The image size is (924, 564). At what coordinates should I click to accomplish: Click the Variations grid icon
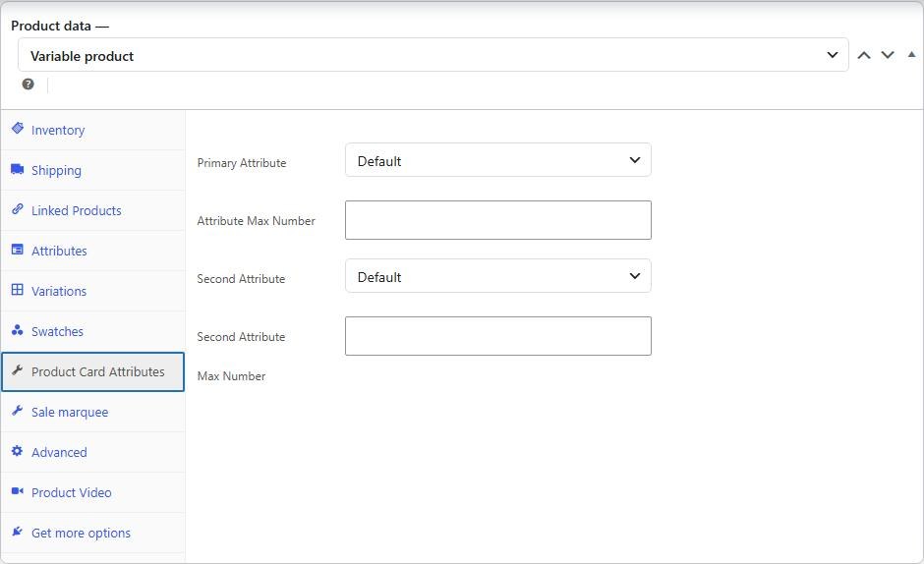click(x=18, y=289)
